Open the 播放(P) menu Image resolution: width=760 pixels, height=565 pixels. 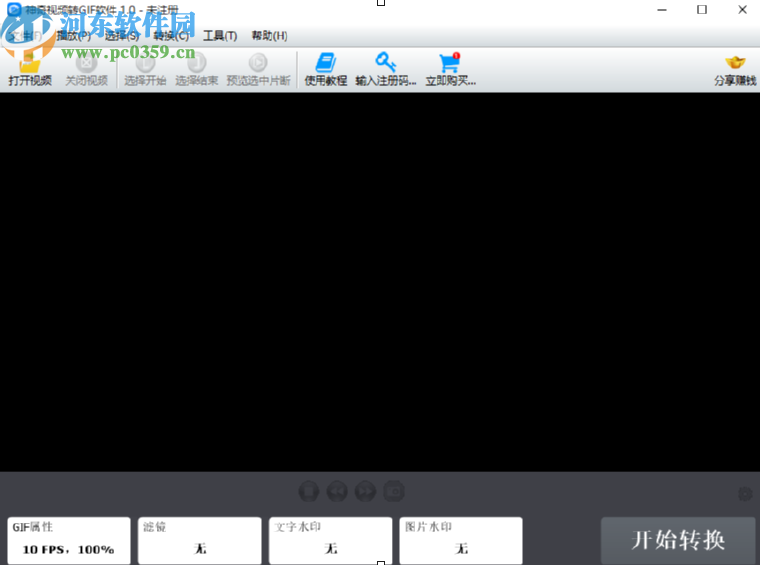click(x=74, y=35)
